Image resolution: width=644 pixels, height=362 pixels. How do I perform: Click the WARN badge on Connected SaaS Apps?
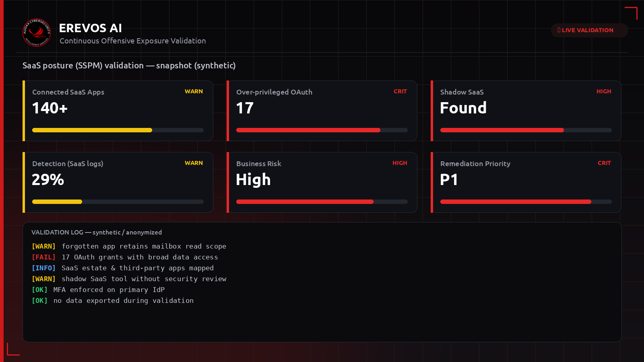point(194,91)
